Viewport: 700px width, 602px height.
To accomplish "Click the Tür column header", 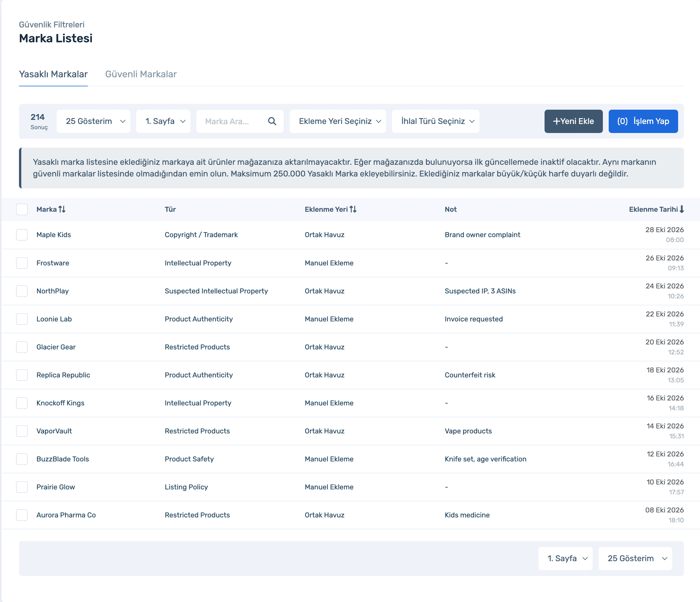I will [x=170, y=209].
